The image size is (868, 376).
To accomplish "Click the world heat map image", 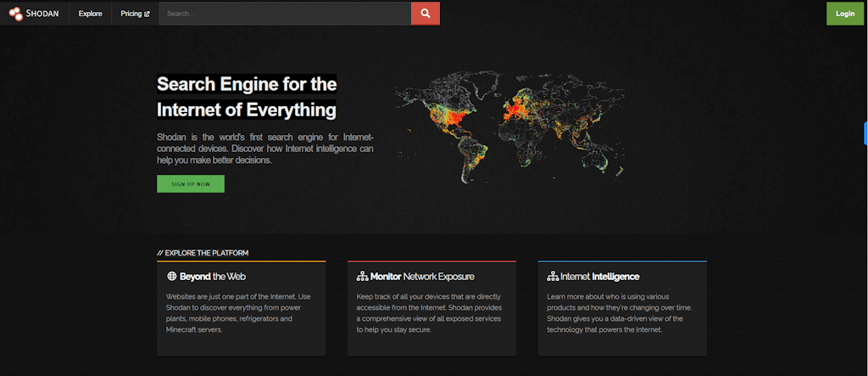I will coord(509,127).
